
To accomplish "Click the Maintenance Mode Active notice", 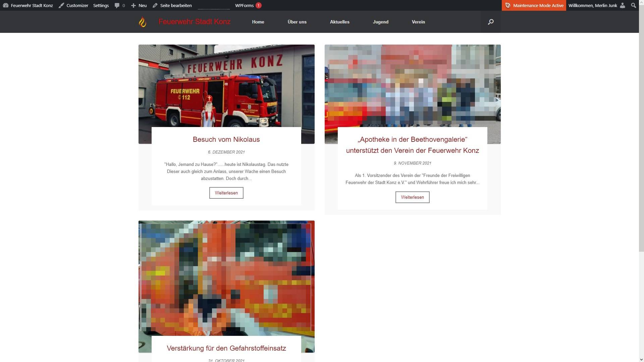I will 534,5.
